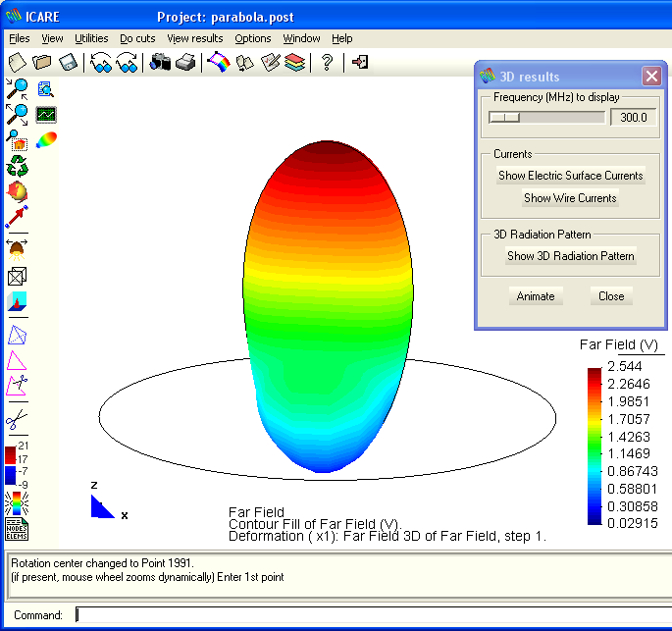The image size is (672, 631).
Task: Click the Far Field color legend bar
Action: point(594,446)
